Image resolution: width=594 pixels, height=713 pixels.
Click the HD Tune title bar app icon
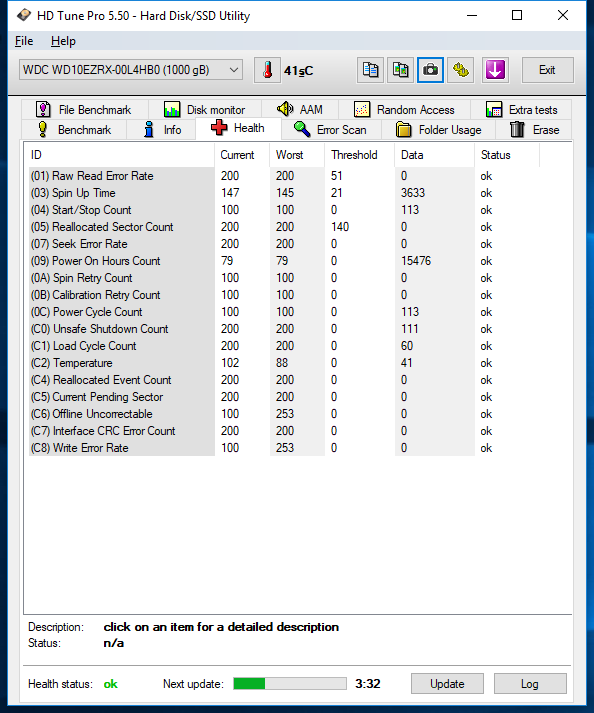24,15
